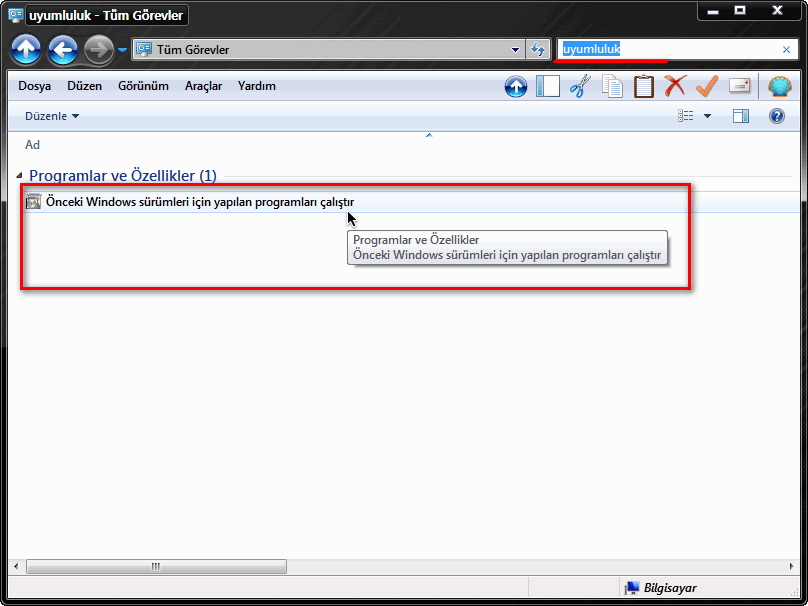Click the icon inside the address bar
The image size is (808, 606).
point(143,49)
